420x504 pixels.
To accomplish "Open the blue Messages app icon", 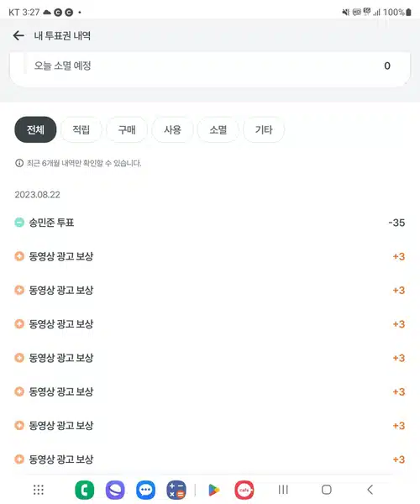I will tap(145, 490).
